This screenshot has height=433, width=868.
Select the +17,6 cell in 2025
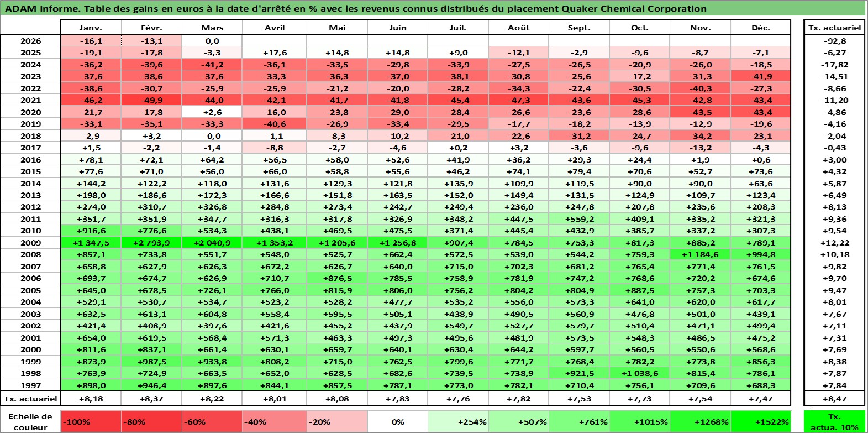(274, 53)
